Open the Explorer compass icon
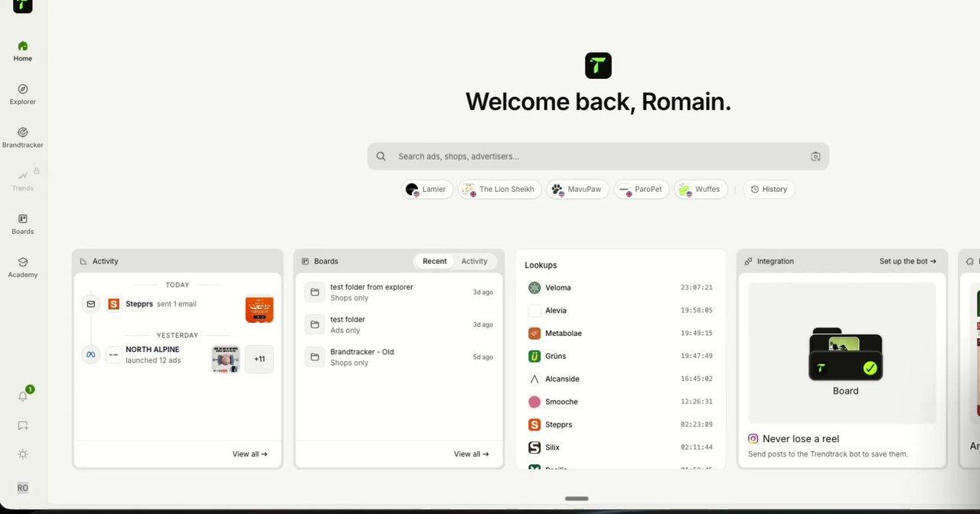980x514 pixels. pyautogui.click(x=23, y=89)
